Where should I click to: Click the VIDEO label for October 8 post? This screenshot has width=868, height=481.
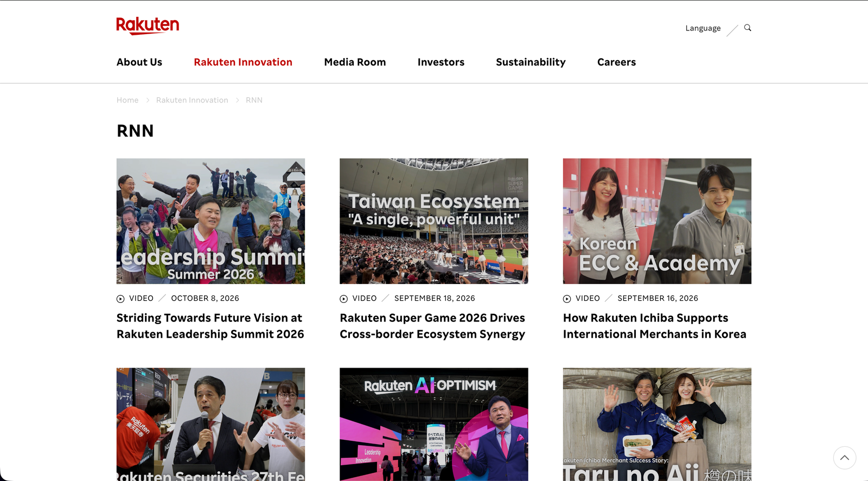coord(141,299)
